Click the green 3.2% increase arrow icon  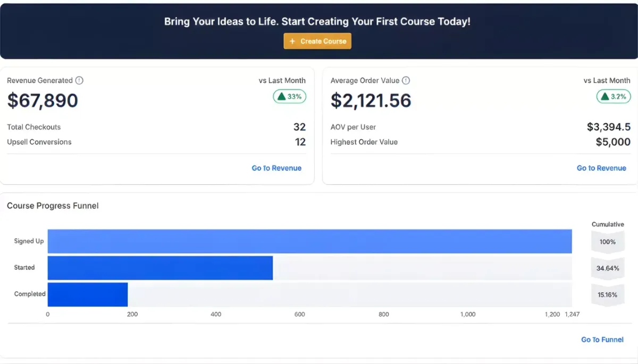[605, 97]
